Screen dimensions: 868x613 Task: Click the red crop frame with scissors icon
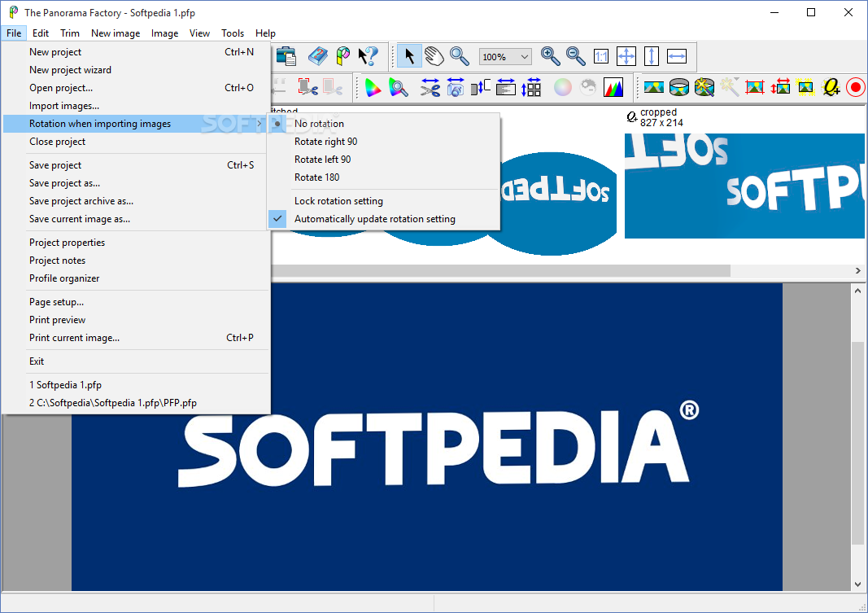click(x=308, y=87)
